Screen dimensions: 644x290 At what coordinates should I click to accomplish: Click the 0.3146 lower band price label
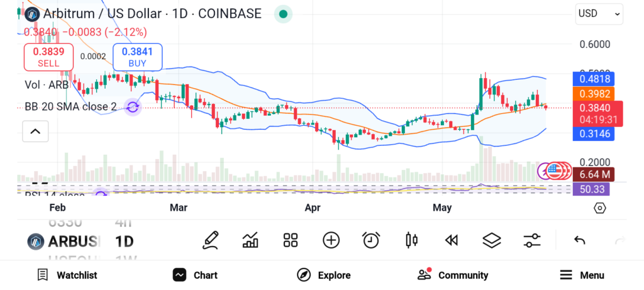tap(594, 133)
